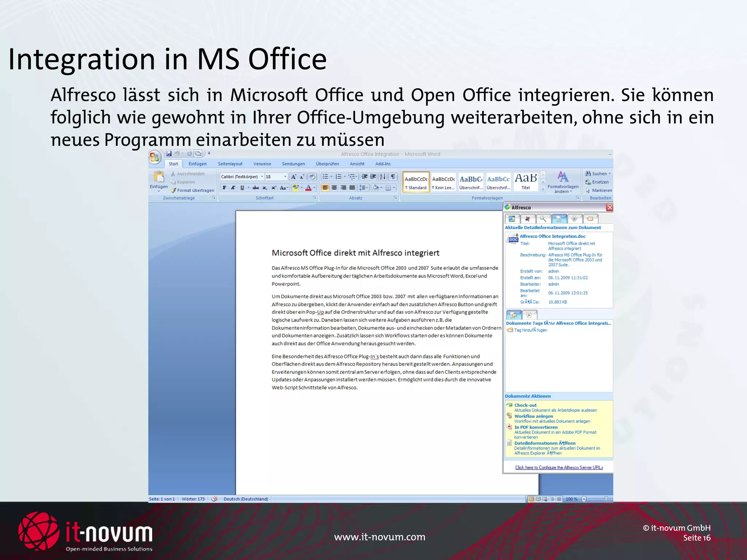Increase paragraph indent

point(373,177)
